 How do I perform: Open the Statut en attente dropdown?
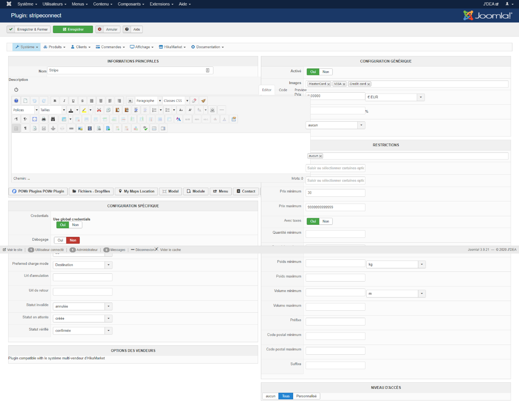(x=83, y=318)
